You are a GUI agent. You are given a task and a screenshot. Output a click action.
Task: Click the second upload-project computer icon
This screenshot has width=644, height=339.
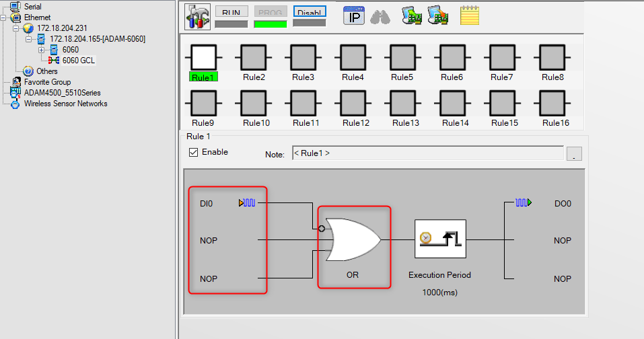tap(438, 15)
